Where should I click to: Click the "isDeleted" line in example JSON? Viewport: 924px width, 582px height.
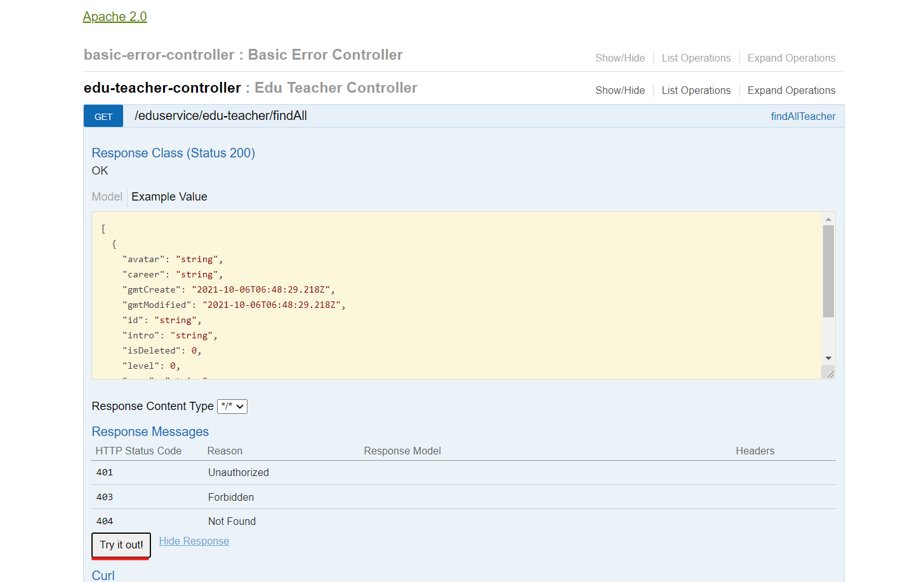162,350
